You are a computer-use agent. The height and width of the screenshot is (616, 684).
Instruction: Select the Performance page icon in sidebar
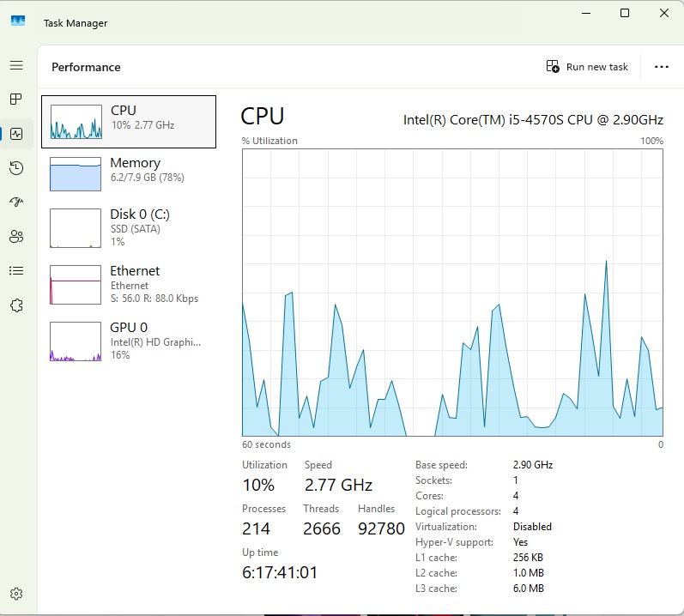click(16, 134)
